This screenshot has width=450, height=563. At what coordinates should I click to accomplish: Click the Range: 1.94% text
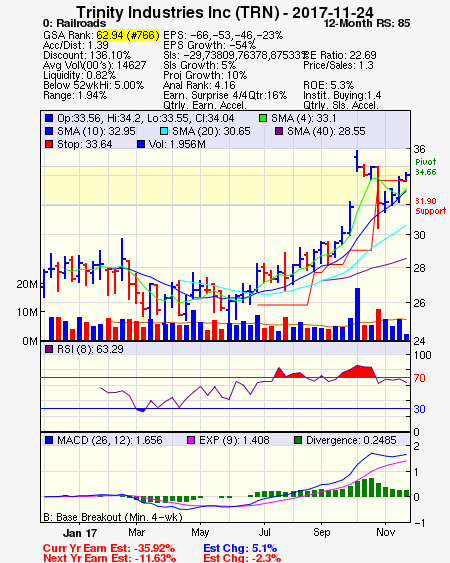[75, 96]
